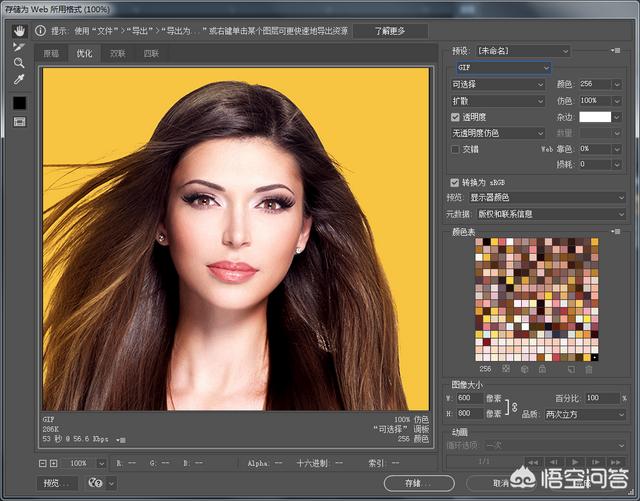640x501 pixels.
Task: Expand the 扩散 dither method dropdown
Action: [496, 101]
